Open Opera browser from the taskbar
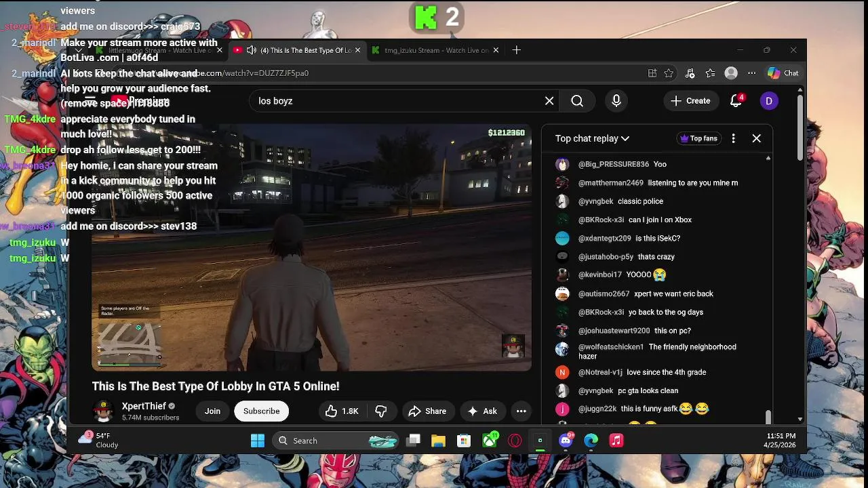Image resolution: width=868 pixels, height=488 pixels. pos(515,441)
